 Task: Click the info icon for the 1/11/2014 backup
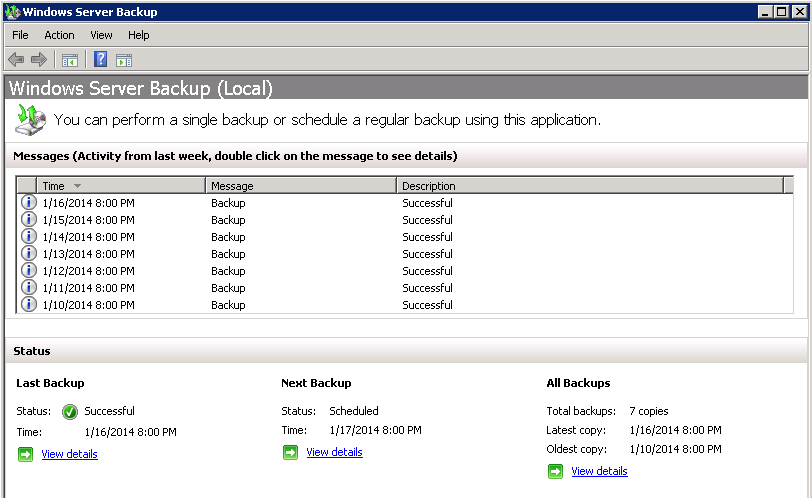(28, 288)
